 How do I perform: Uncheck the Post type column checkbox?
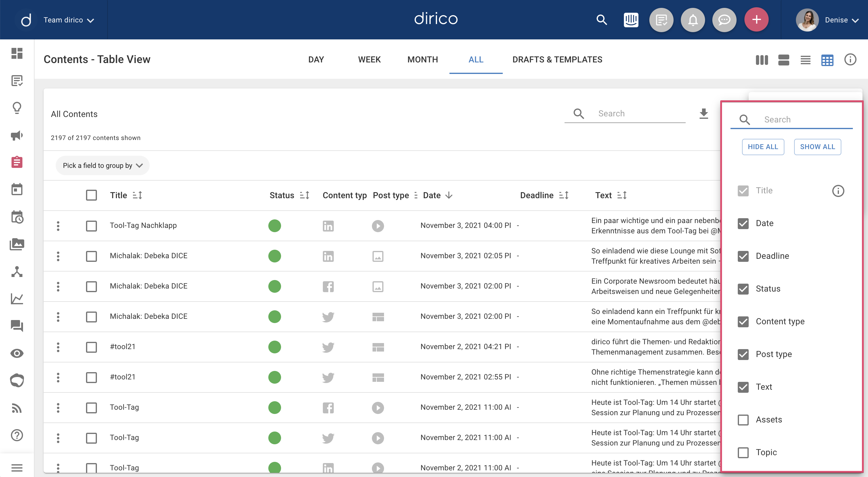tap(743, 354)
